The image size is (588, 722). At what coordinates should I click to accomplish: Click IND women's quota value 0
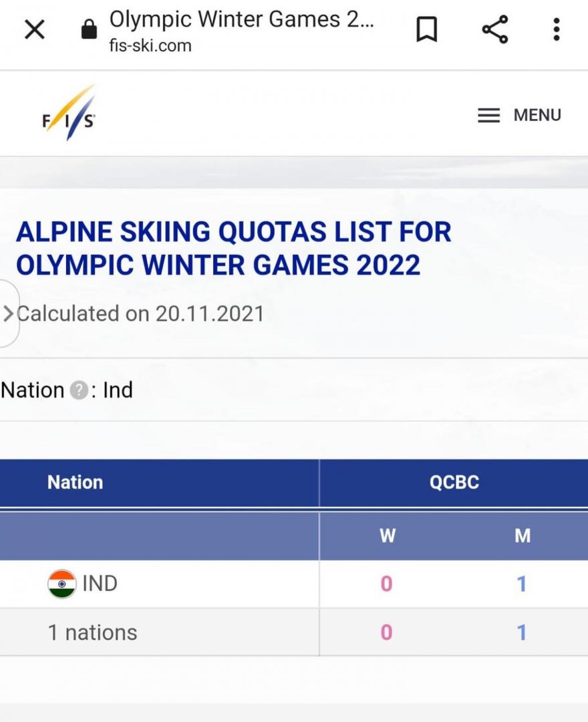[386, 584]
